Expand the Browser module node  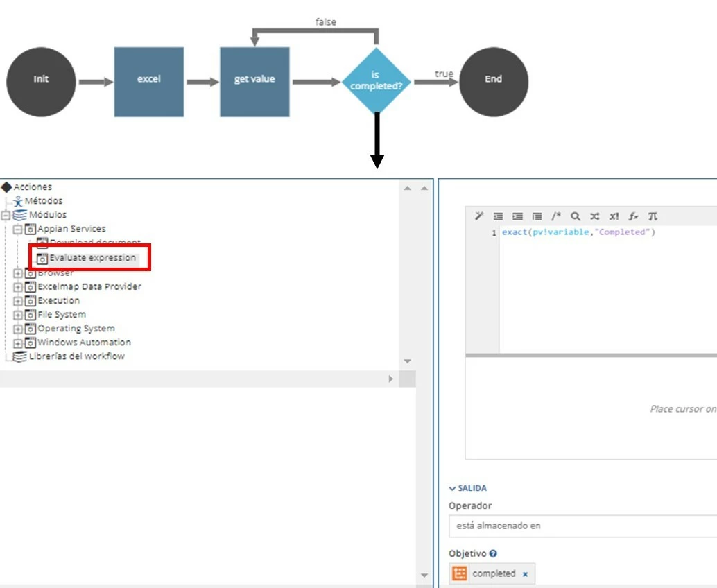(x=17, y=273)
